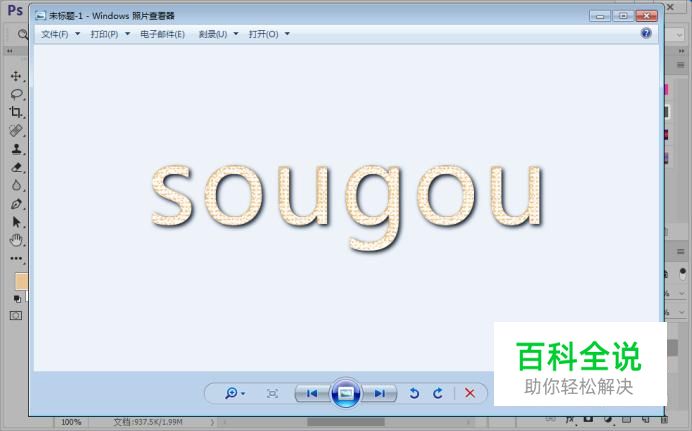Choose the Healing Brush bandage tool
This screenshot has width=692, height=431.
16,131
